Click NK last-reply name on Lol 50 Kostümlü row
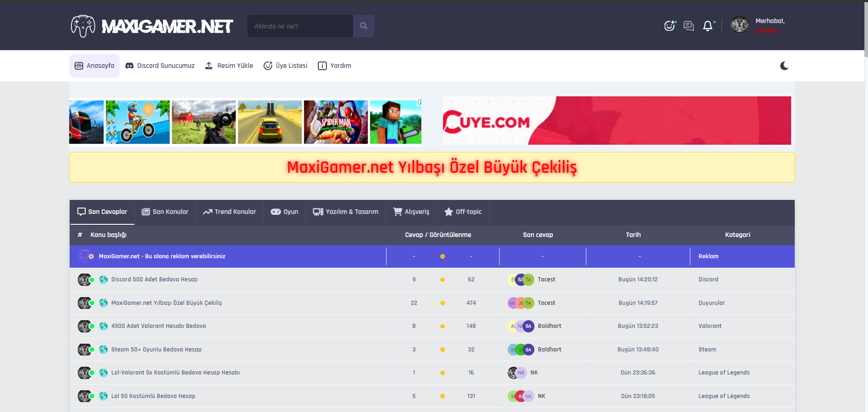Image resolution: width=868 pixels, height=412 pixels. (542, 396)
